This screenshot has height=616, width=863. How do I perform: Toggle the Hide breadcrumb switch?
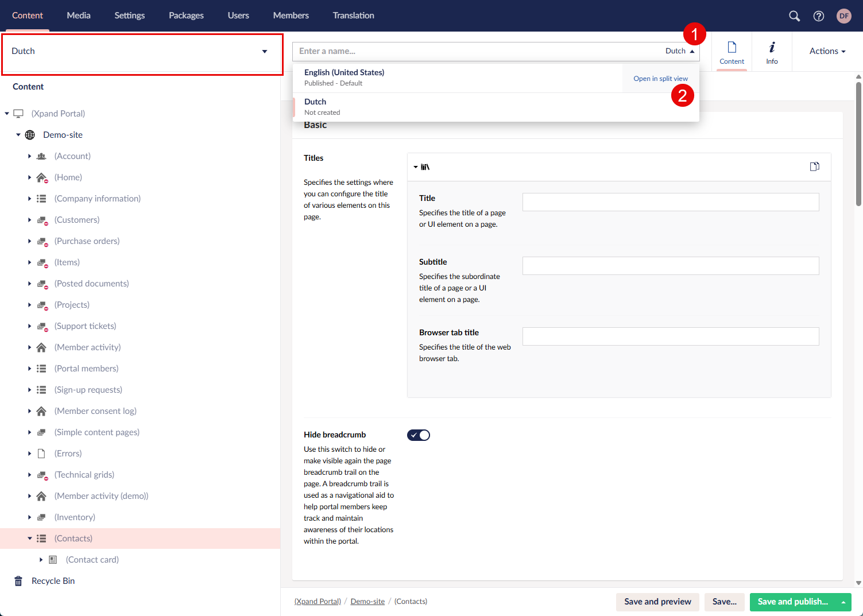coord(419,435)
